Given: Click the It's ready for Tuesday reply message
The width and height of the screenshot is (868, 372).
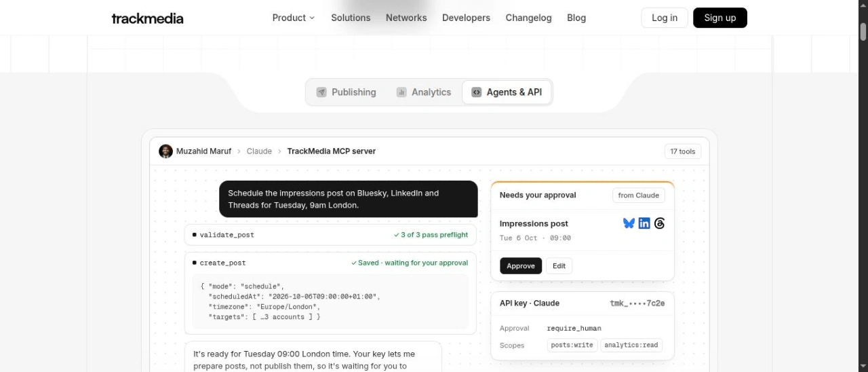Looking at the screenshot, I should pos(313,357).
